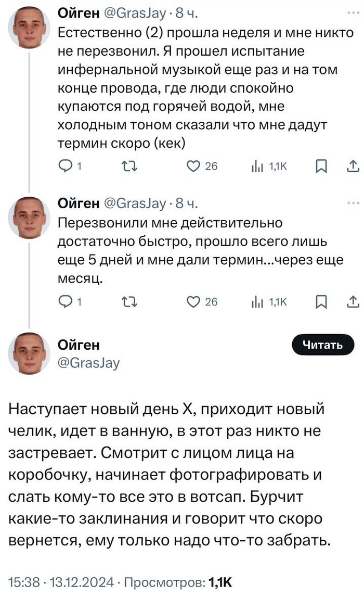
Task: Like the first tweet with 26 likes
Action: click(193, 167)
